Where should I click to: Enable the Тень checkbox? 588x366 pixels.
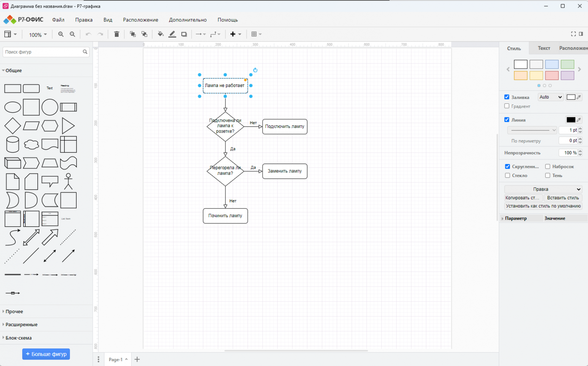tap(548, 176)
